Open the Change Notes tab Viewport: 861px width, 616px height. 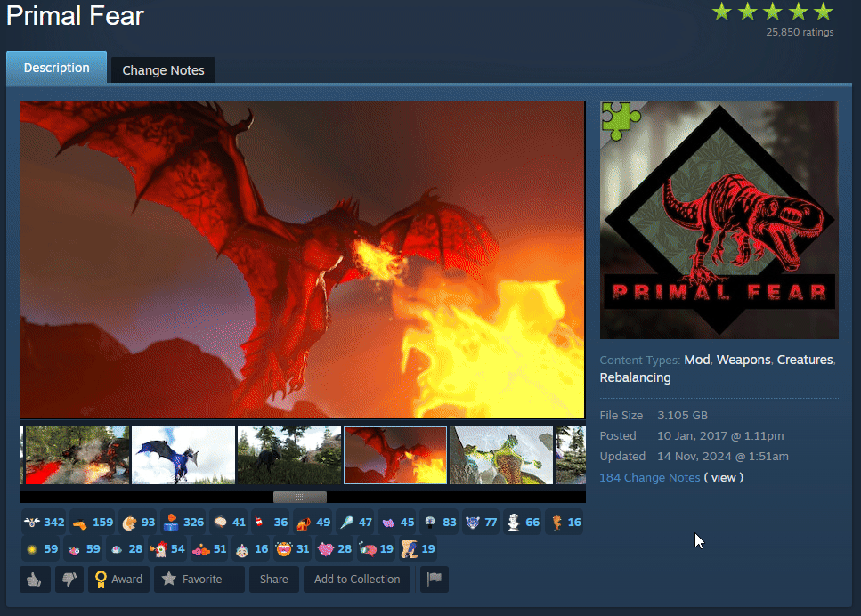tap(163, 70)
